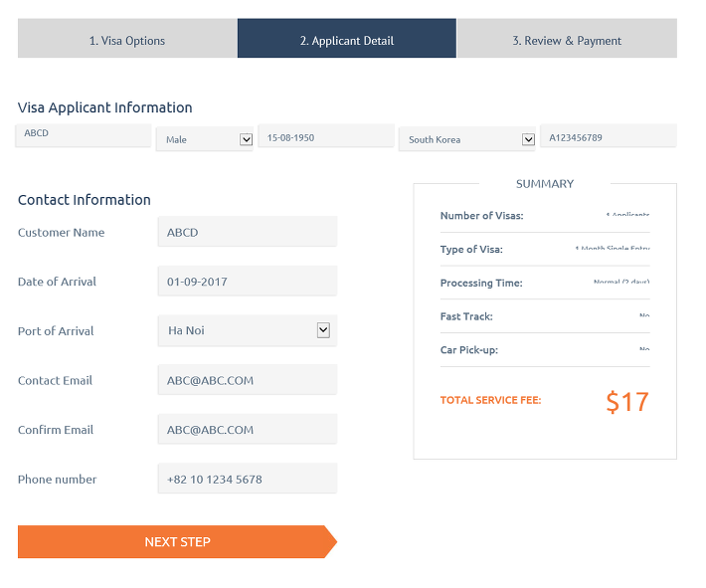Click the Contact Information heading

pos(85,200)
